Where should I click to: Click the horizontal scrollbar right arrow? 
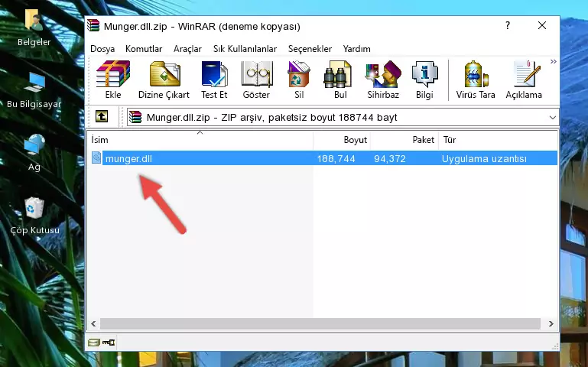click(551, 323)
